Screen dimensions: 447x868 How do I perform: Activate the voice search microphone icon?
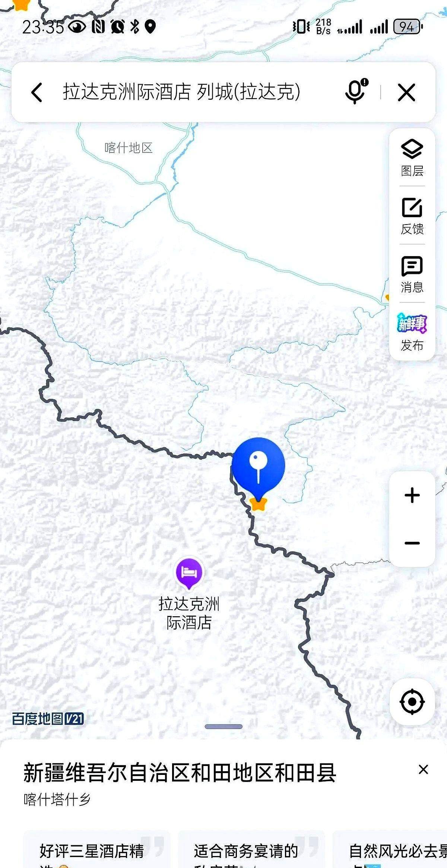pos(356,91)
